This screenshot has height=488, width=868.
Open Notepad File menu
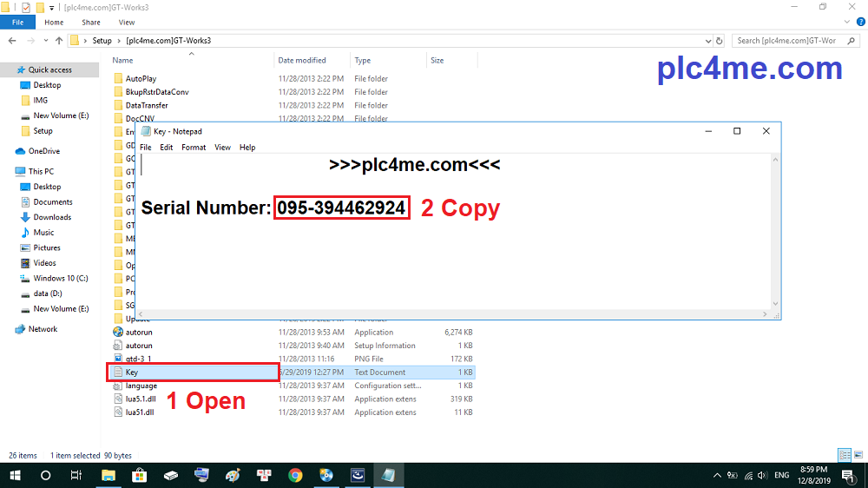click(146, 148)
